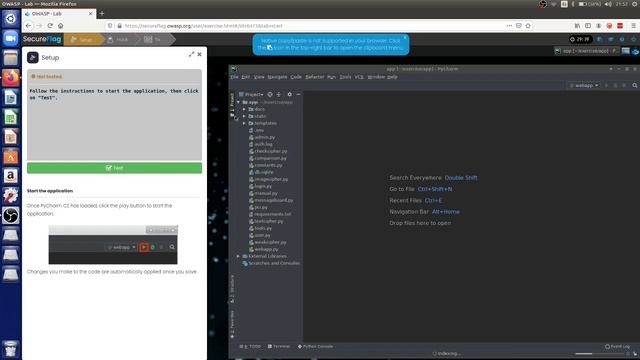The image size is (640, 360).
Task: Open PyCharm Run menu
Action: [x=331, y=77]
